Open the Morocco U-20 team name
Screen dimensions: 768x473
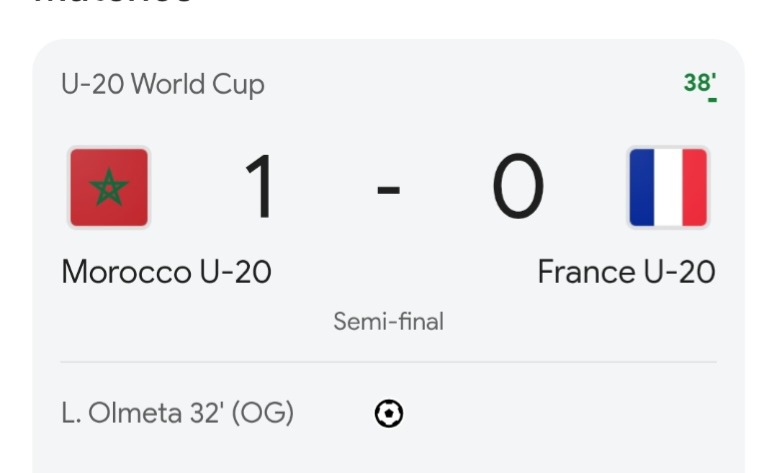tap(166, 271)
